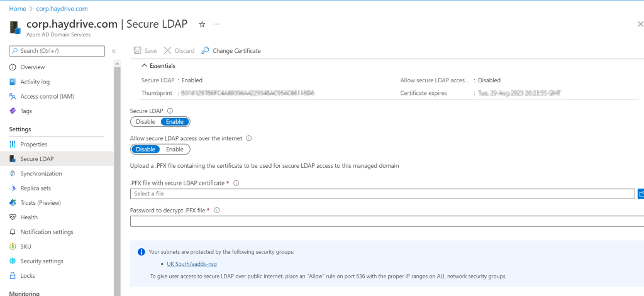Click the blue browse folder button for PFX file
This screenshot has width=644, height=296.
[x=641, y=194]
